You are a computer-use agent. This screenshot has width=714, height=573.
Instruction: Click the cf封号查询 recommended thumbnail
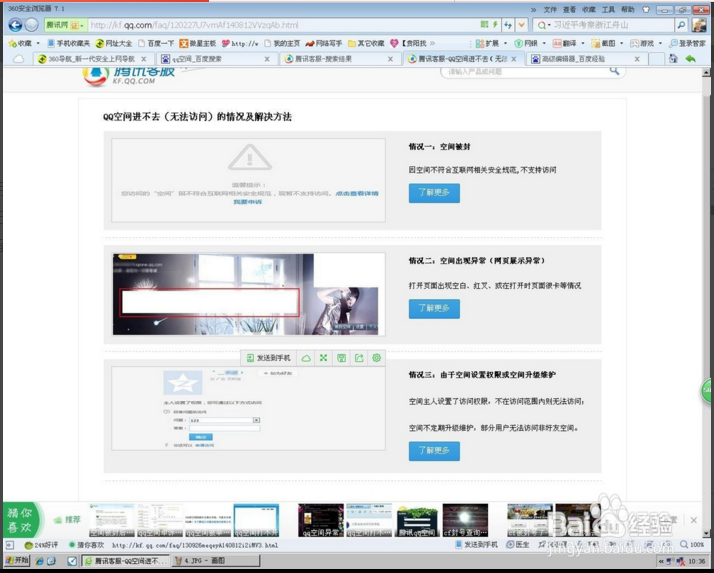click(465, 520)
